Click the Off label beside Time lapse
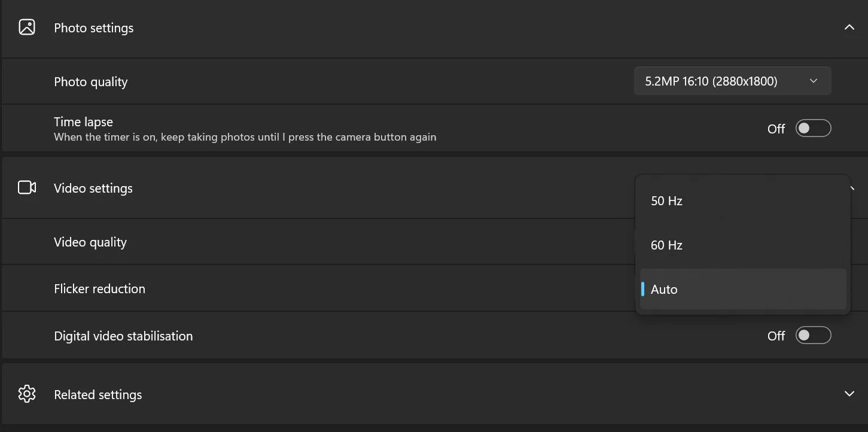 776,129
